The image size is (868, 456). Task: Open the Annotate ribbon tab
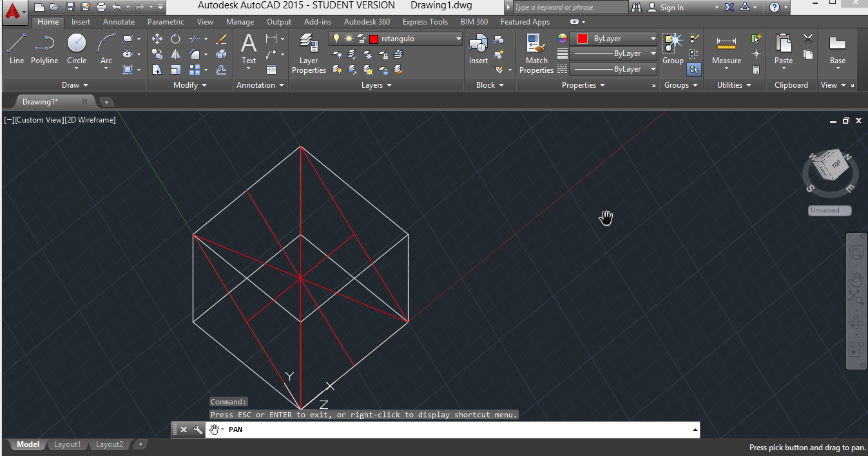coord(119,22)
